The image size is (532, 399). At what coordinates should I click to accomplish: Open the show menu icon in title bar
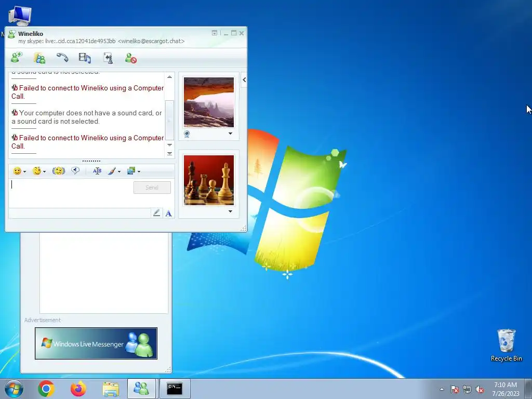[215, 33]
